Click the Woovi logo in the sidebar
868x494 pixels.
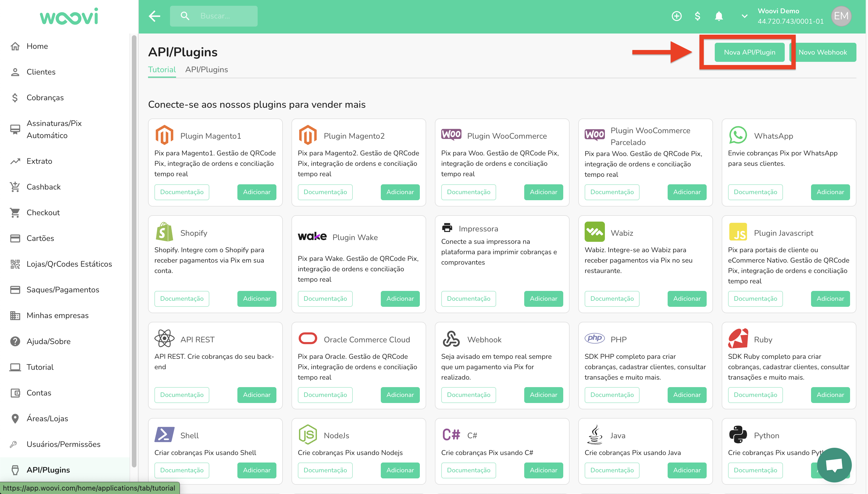tap(69, 17)
